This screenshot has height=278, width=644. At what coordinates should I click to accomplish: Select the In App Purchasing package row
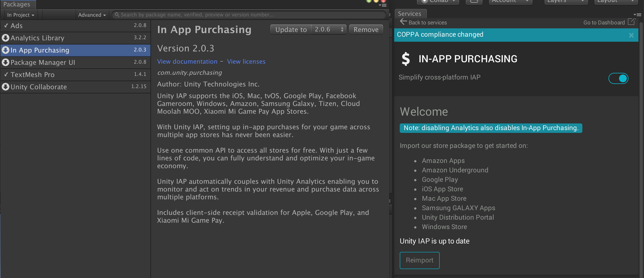pos(75,50)
